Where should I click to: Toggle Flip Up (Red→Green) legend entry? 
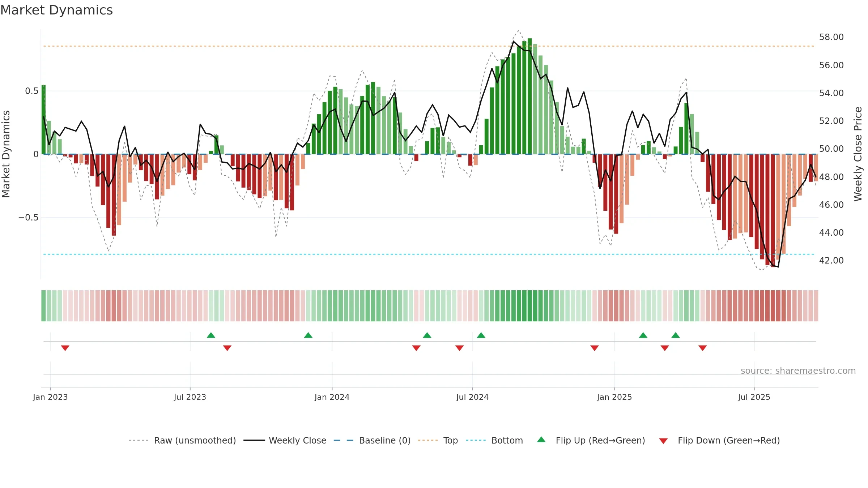[x=591, y=440]
